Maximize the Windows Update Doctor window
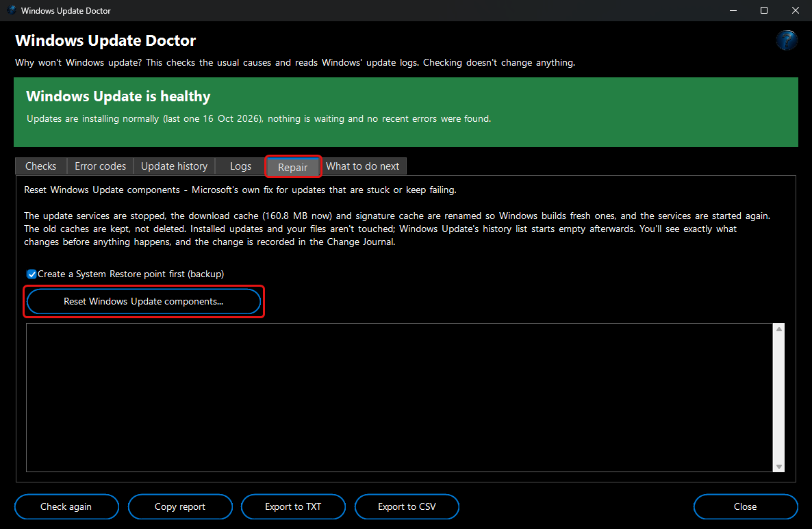 [764, 10]
